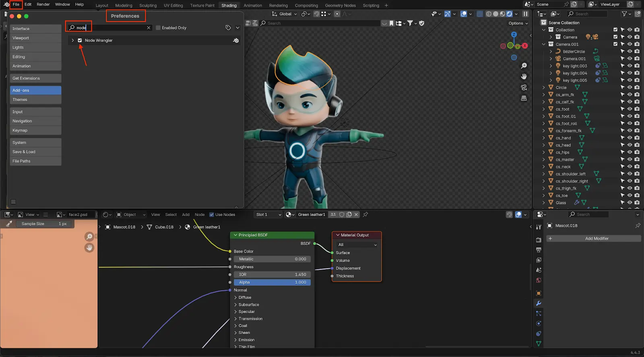Open the Slot 1 material slot dropdown
The height and width of the screenshot is (357, 644).
click(268, 215)
